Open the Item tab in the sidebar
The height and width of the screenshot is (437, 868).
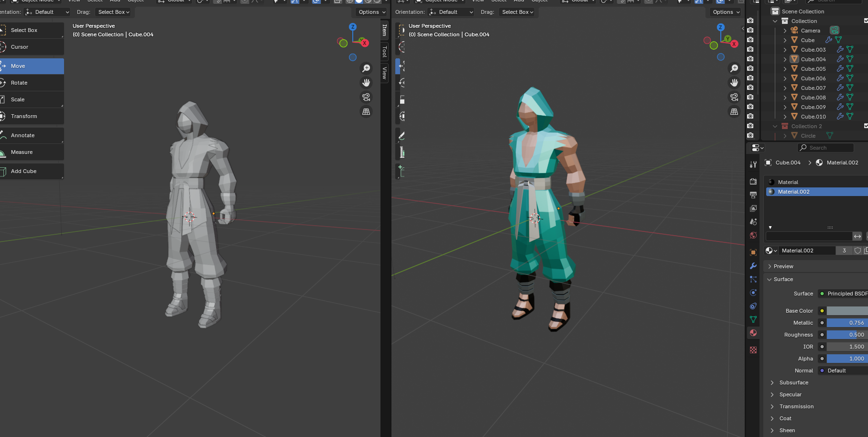tap(384, 31)
